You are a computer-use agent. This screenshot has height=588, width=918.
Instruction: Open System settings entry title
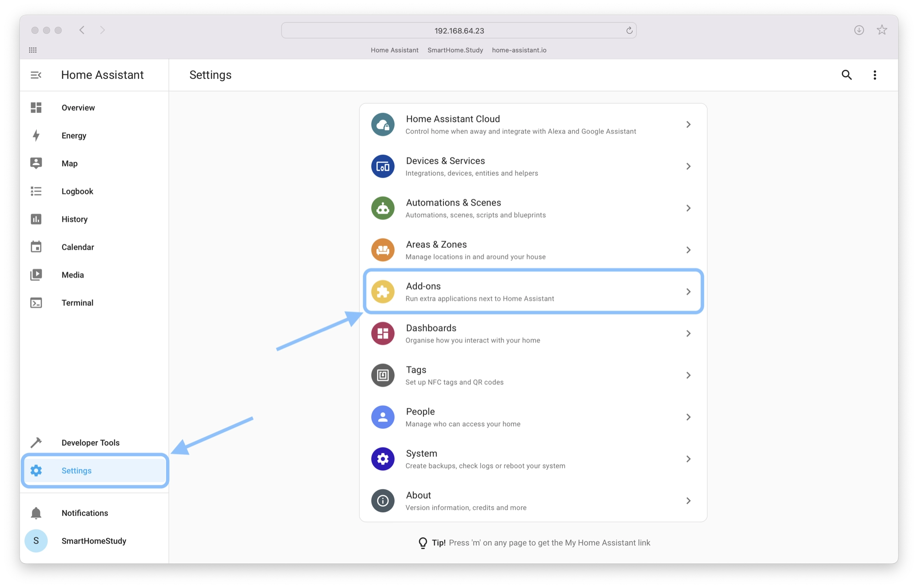(x=421, y=454)
